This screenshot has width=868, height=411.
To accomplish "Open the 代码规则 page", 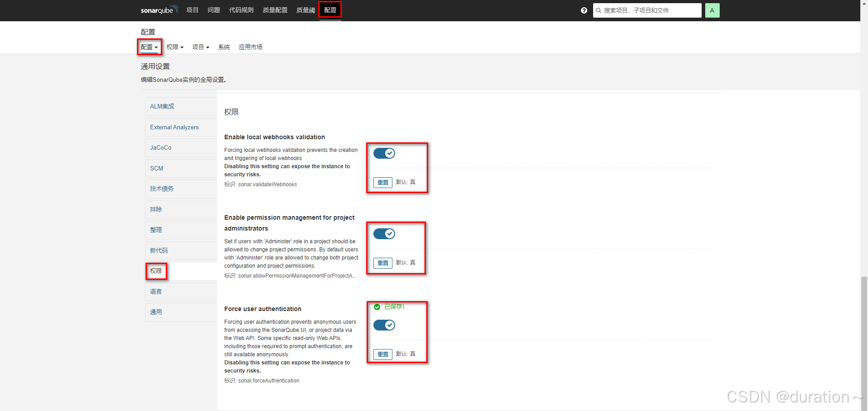I will tap(241, 9).
